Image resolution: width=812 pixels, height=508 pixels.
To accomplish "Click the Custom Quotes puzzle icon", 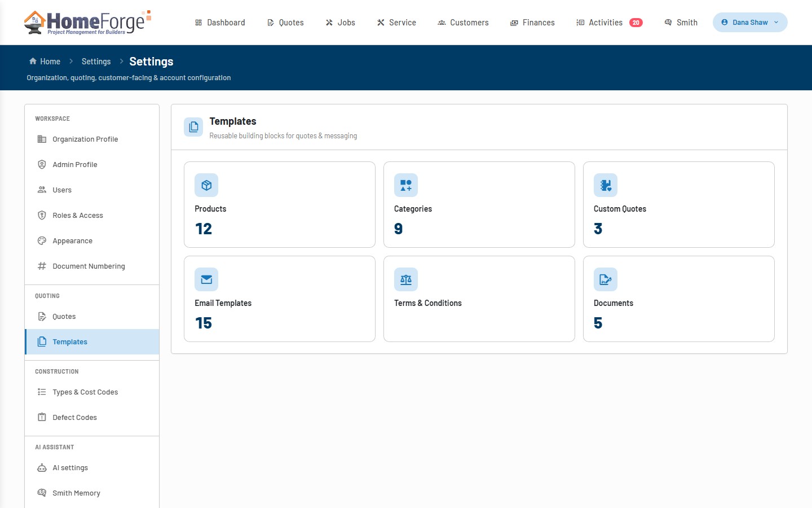I will pyautogui.click(x=606, y=185).
